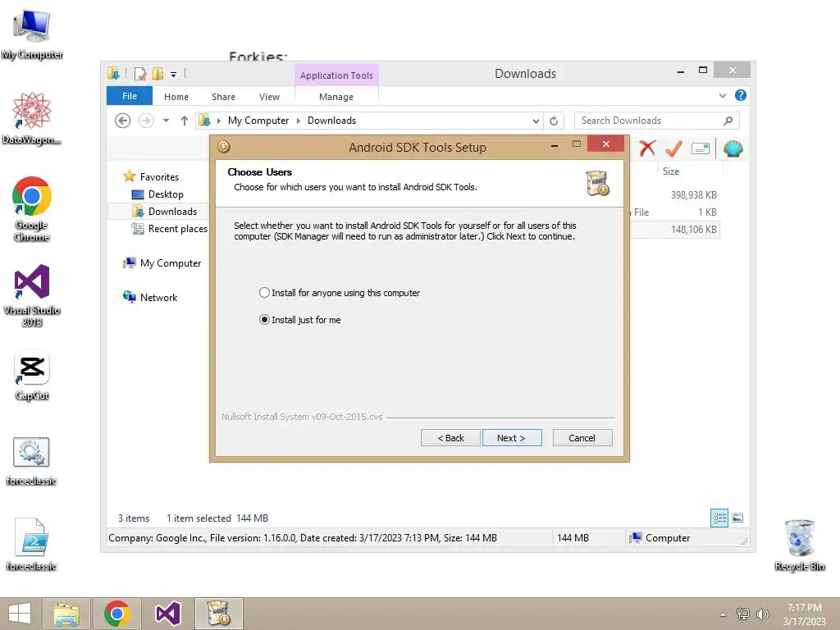Open My Computer desktop icon
840x630 pixels.
[32, 34]
